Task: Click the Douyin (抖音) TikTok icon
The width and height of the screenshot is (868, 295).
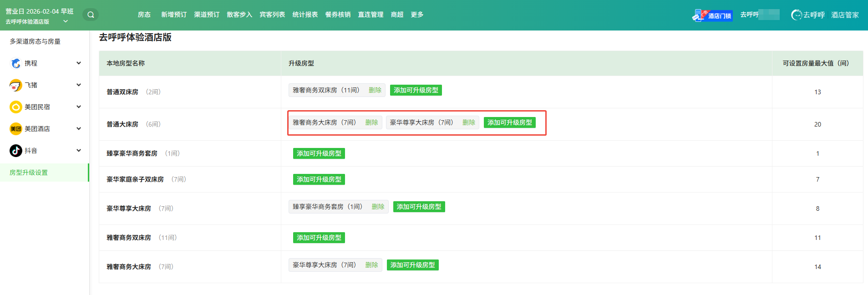Action: tap(16, 151)
